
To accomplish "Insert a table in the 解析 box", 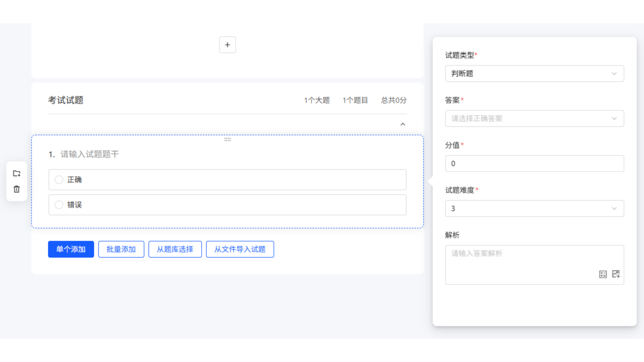I will 603,274.
